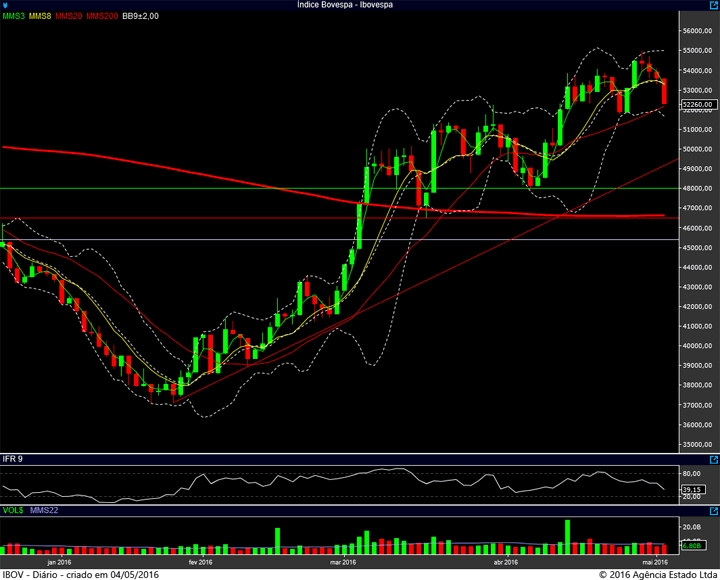Image resolution: width=720 pixels, height=580 pixels.
Task: Click the abr 2016 time axis marker
Action: coord(506,562)
